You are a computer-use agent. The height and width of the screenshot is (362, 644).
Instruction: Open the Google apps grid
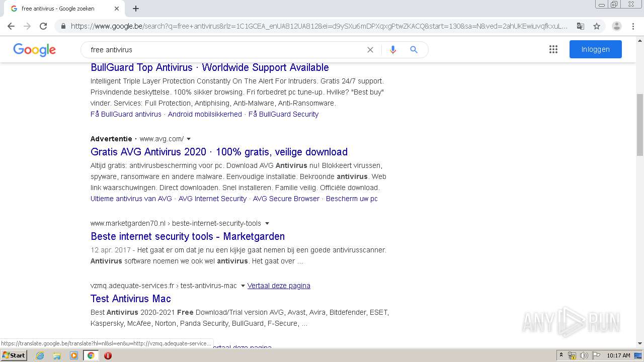pyautogui.click(x=553, y=49)
